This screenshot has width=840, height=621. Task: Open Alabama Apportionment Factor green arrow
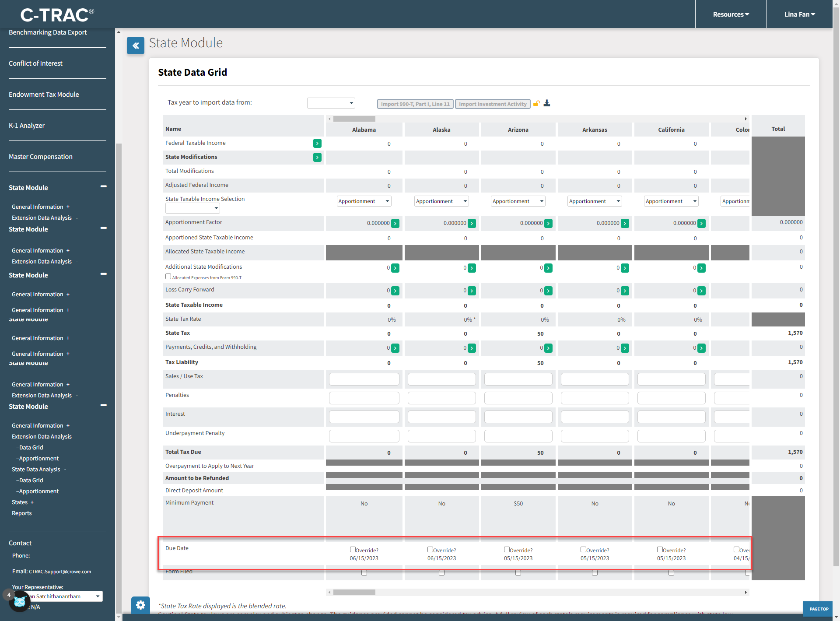pyautogui.click(x=395, y=223)
